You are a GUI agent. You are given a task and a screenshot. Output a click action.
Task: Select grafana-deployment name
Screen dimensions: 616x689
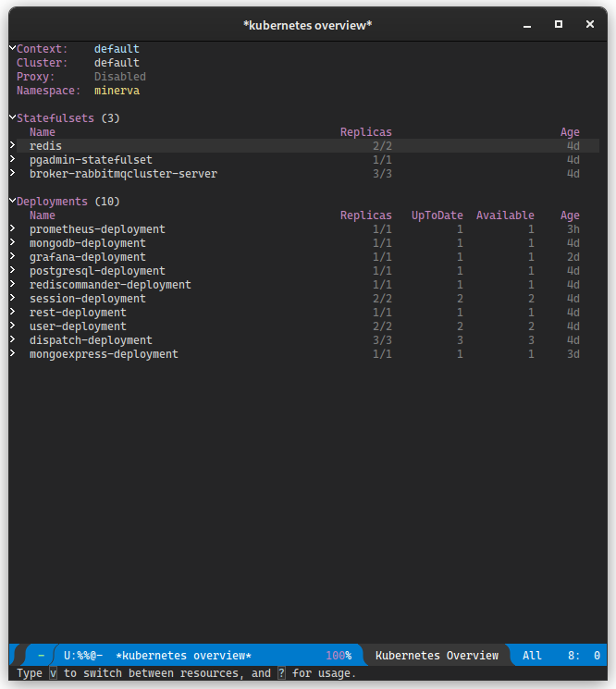88,257
